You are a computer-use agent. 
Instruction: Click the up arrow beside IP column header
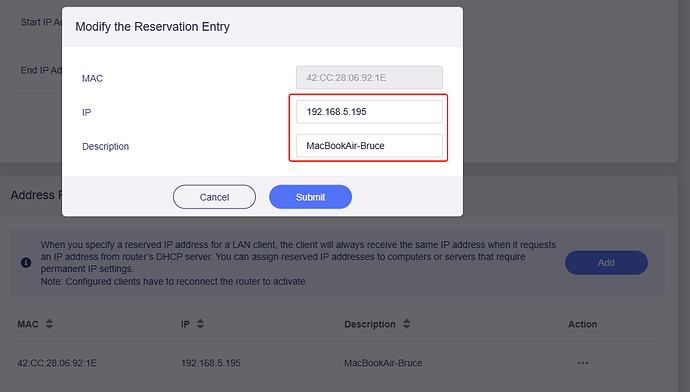tap(200, 321)
